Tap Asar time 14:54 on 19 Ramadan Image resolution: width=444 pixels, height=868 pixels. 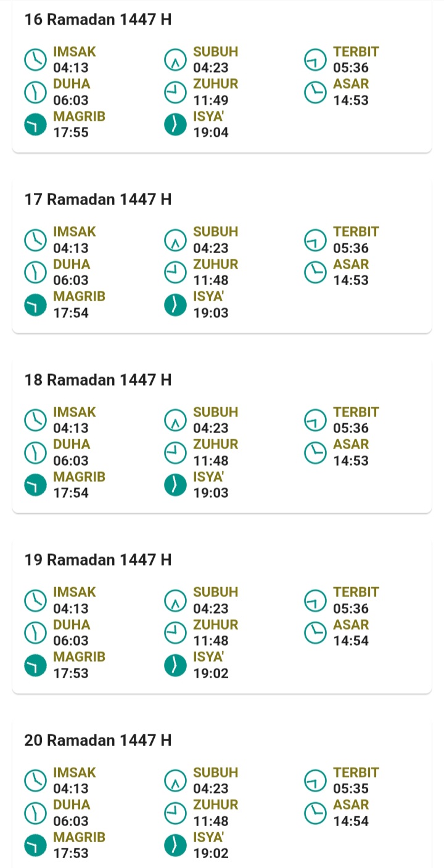351,641
